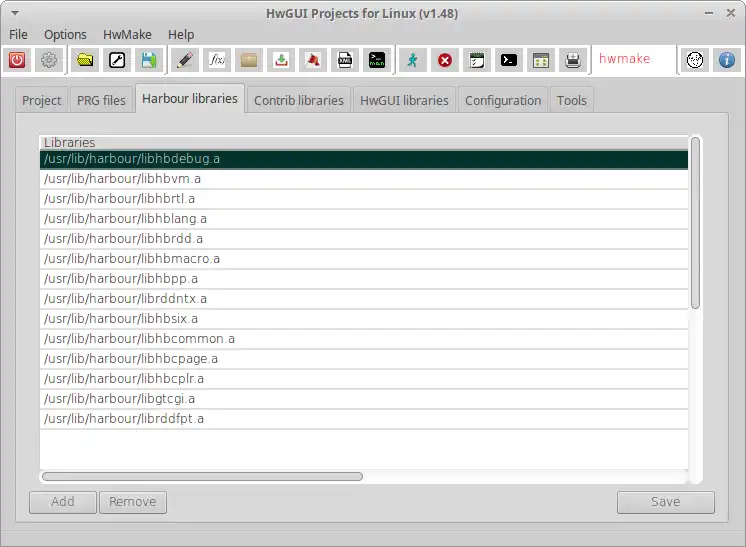Viewport: 746px width, 547px height.
Task: Select the libhbvm.a row
Action: pos(364,179)
